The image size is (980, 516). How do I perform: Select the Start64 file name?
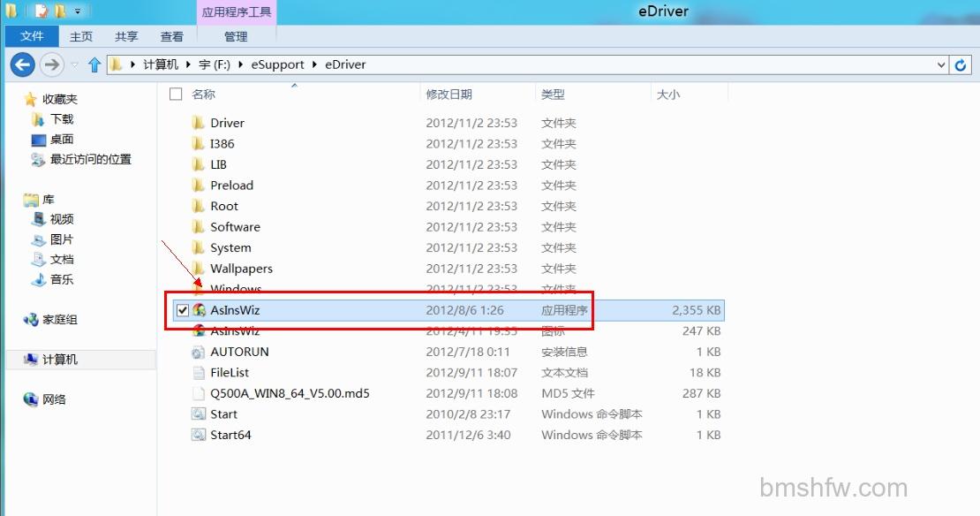(230, 435)
